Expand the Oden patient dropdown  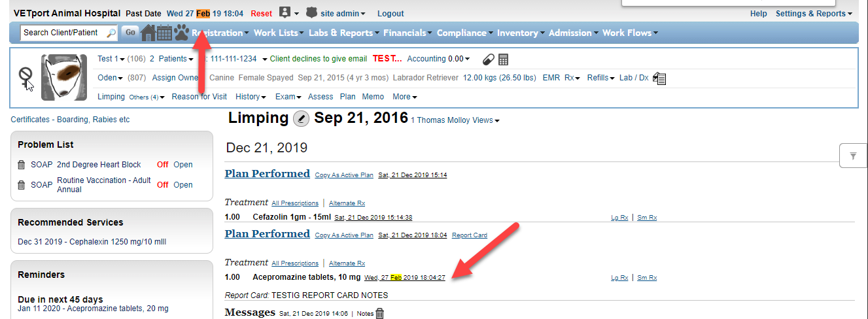pos(111,78)
